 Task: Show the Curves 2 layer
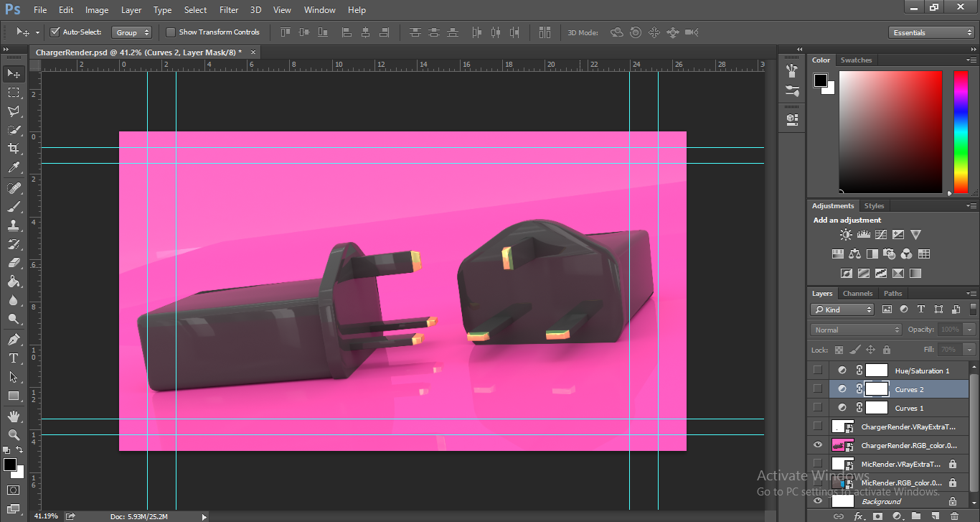817,389
